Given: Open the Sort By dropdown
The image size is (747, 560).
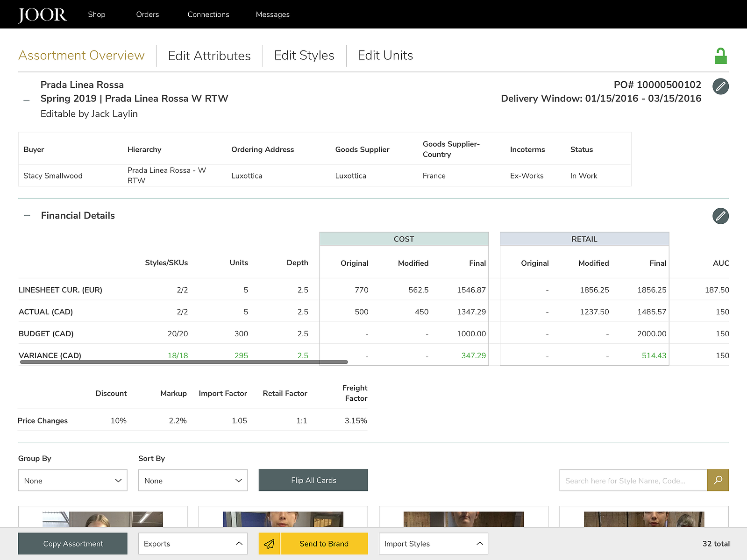Looking at the screenshot, I should point(192,480).
